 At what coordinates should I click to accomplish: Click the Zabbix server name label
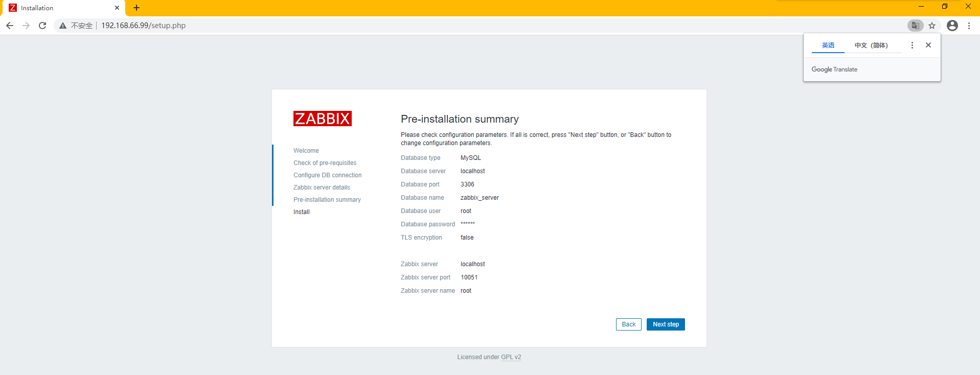428,291
